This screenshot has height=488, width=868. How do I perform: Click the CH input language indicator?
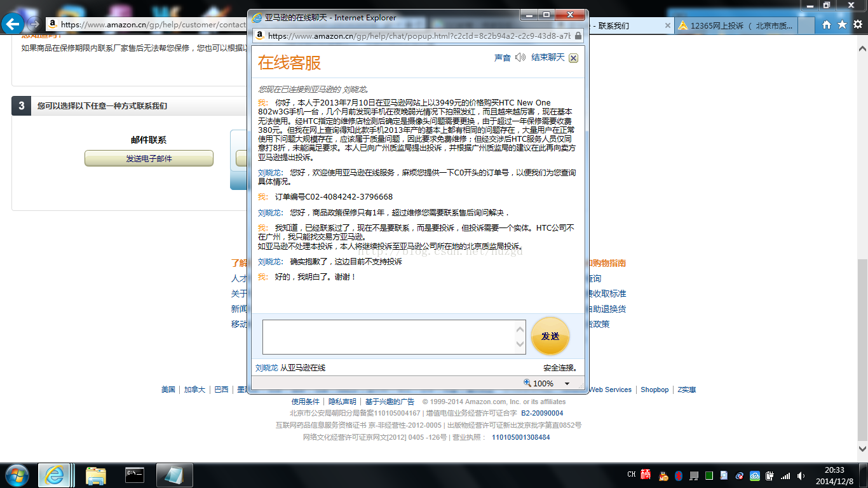[x=631, y=475]
